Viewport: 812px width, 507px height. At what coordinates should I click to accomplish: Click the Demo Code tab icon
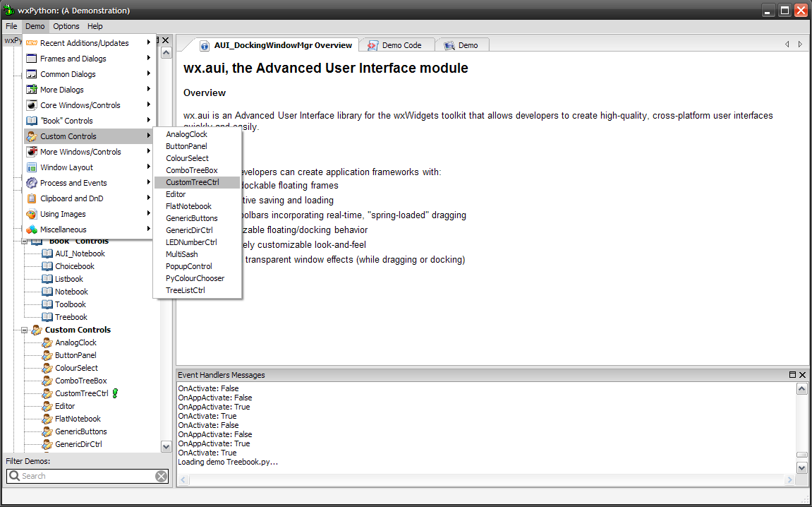click(x=372, y=45)
